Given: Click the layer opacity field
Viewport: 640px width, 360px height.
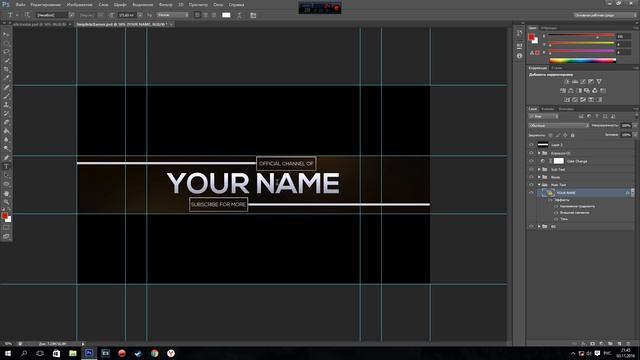Looking at the screenshot, I should coord(626,125).
